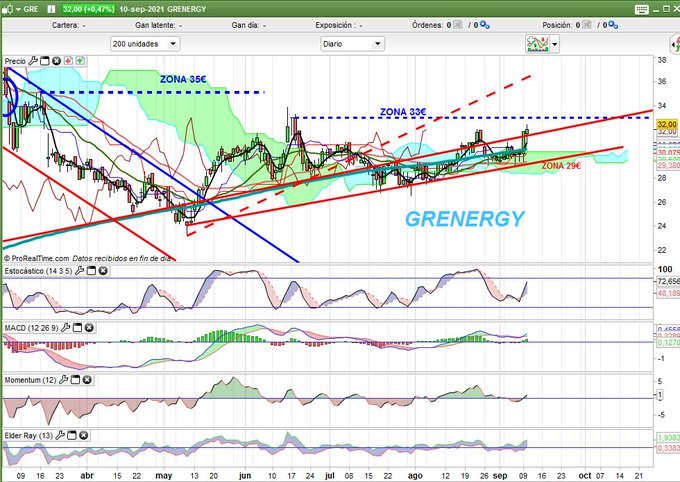Close the Momentum indicator panel
The height and width of the screenshot is (482, 680).
click(x=87, y=380)
